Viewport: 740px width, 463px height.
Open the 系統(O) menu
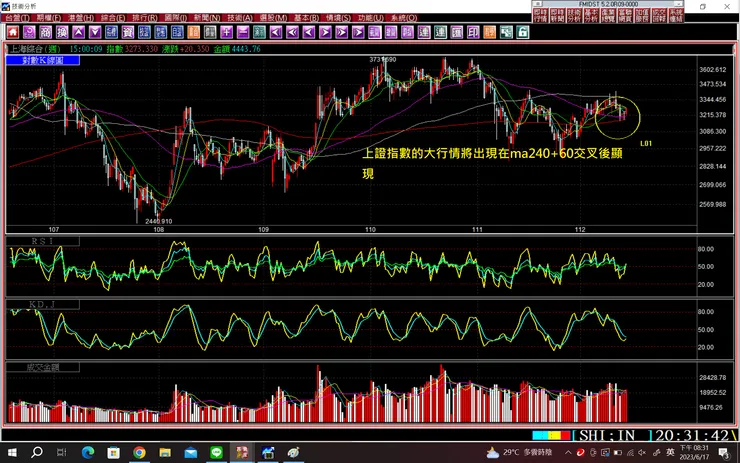(x=404, y=18)
